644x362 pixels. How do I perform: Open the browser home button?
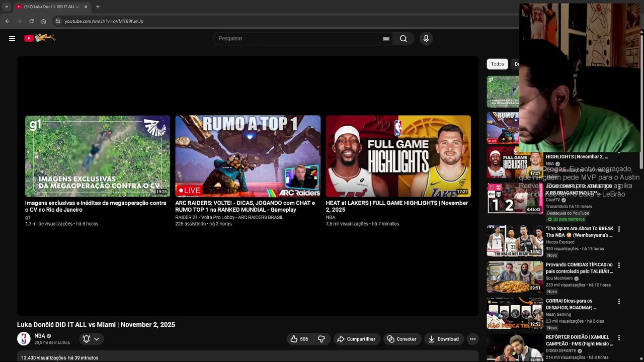click(x=43, y=21)
